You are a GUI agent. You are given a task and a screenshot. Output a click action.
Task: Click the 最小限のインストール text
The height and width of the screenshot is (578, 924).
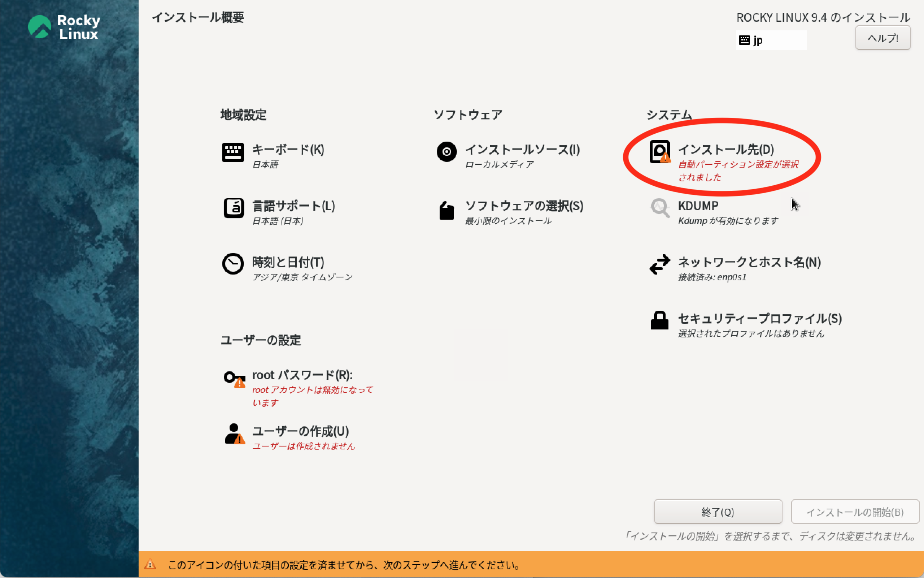[508, 221]
